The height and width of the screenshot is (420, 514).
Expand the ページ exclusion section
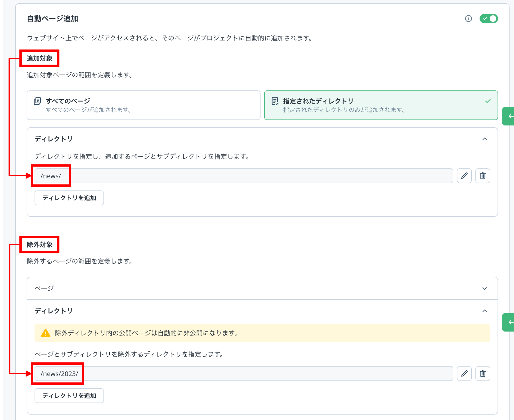(x=484, y=288)
